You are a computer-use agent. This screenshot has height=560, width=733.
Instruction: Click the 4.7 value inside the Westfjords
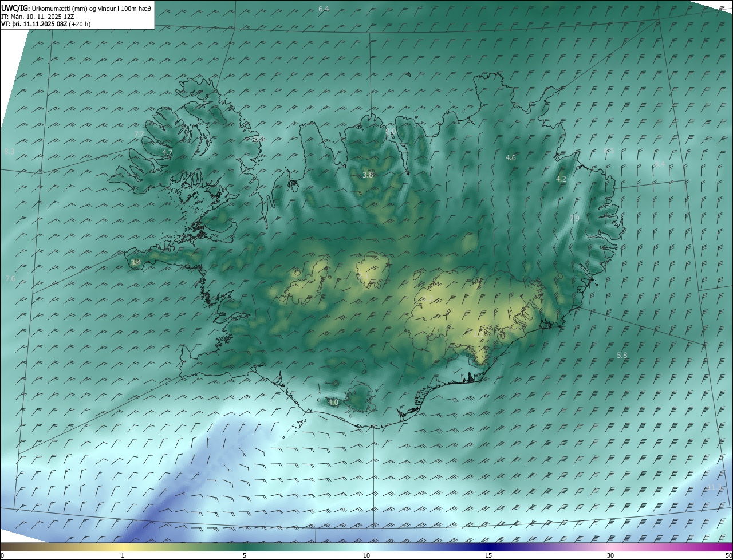point(167,153)
